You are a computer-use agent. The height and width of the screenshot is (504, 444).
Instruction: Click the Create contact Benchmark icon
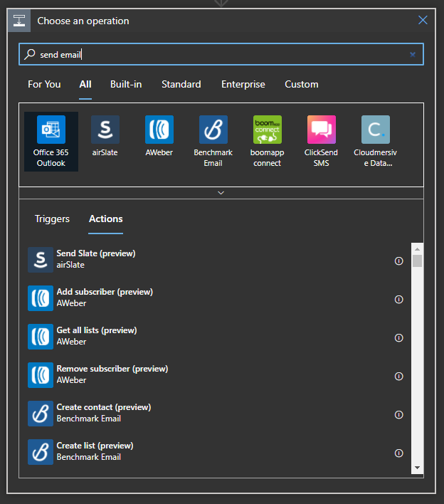click(x=41, y=414)
